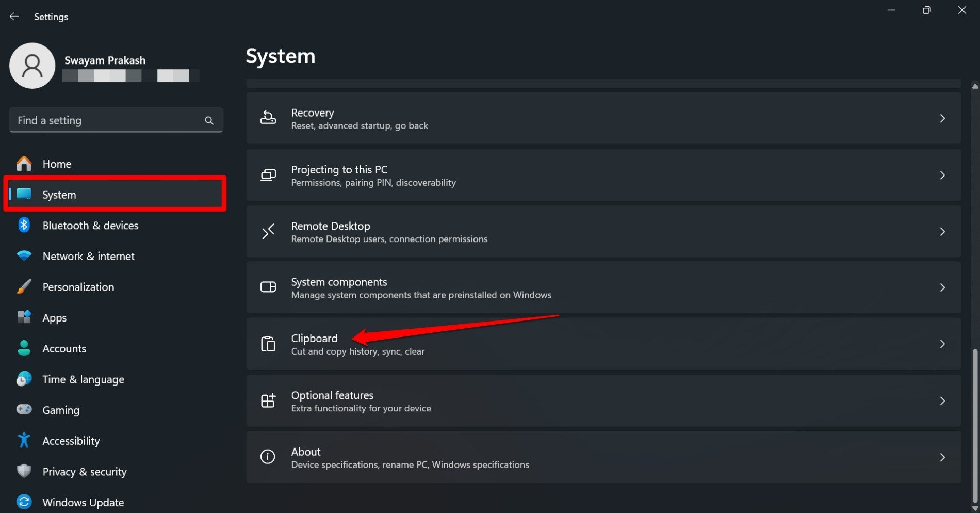Open Projecting to this PC chevron
The height and width of the screenshot is (513, 980).
pos(942,175)
